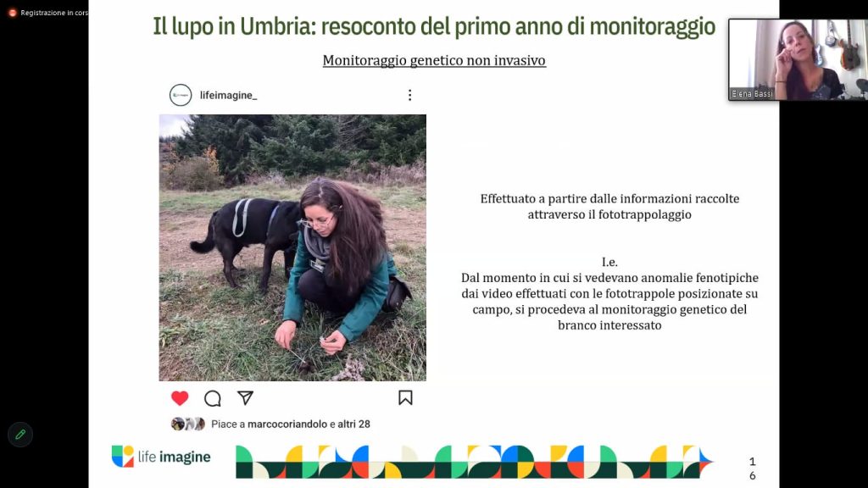The height and width of the screenshot is (488, 868).
Task: Click the slide title Il lupo in Umbria
Action: 434,26
